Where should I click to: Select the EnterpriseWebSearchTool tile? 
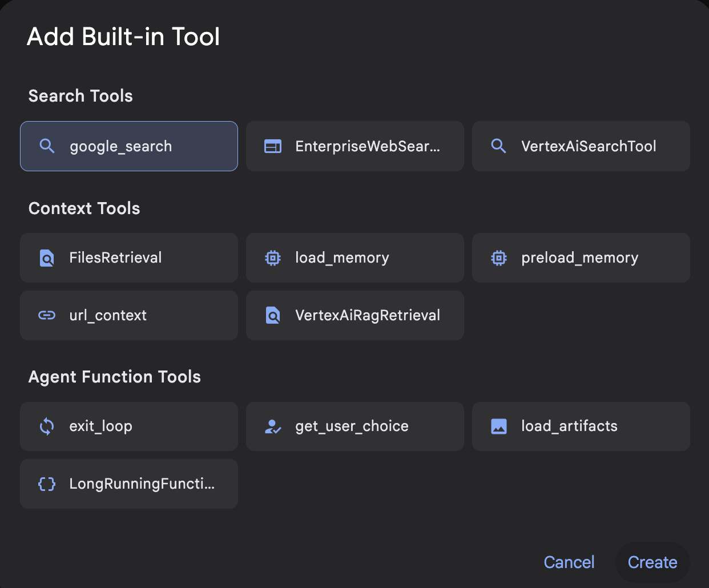click(x=354, y=146)
